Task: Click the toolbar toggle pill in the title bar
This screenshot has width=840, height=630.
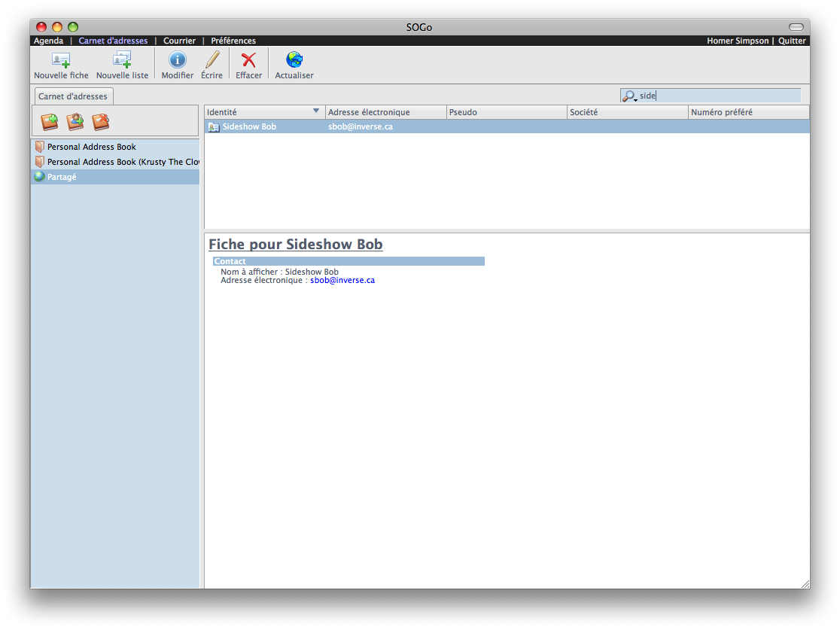Action: pyautogui.click(x=796, y=27)
